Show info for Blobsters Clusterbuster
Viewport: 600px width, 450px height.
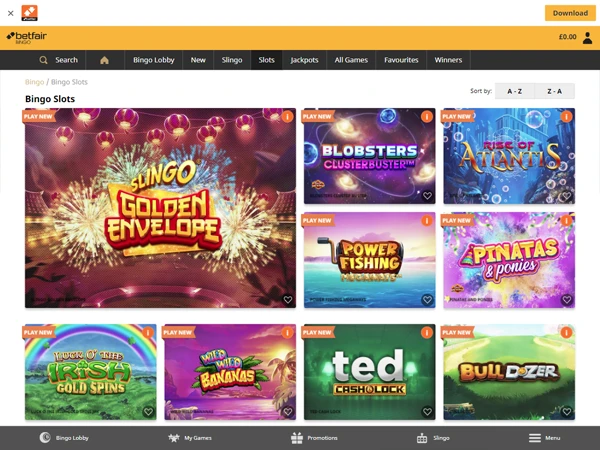point(427,116)
